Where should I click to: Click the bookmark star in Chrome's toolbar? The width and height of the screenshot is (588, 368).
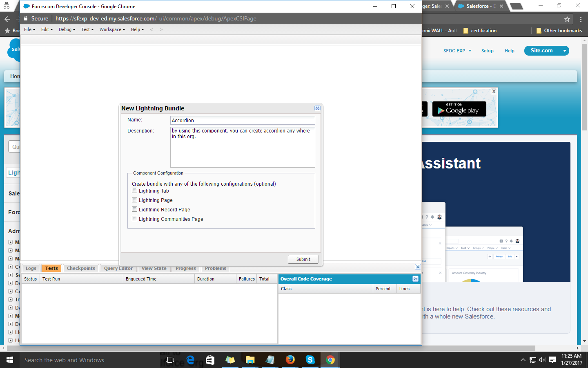pos(567,19)
